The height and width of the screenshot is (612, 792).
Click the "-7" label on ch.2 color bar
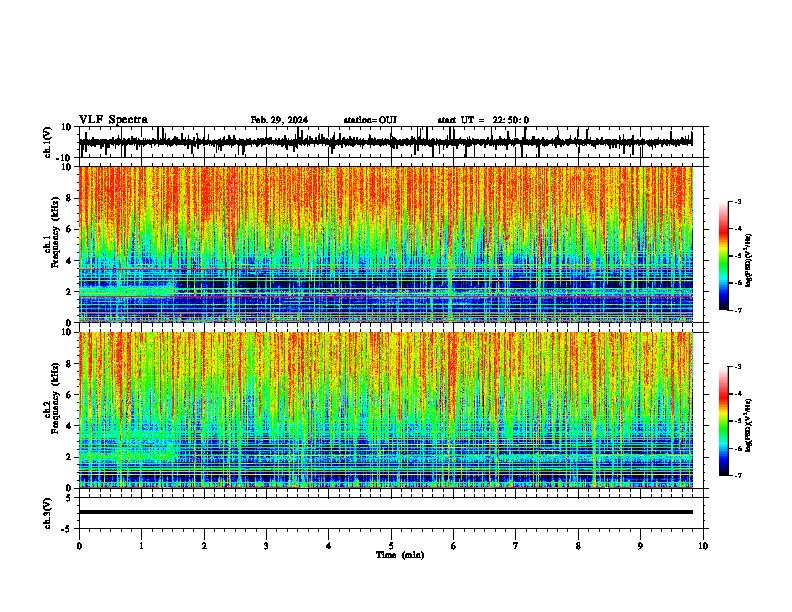click(738, 476)
